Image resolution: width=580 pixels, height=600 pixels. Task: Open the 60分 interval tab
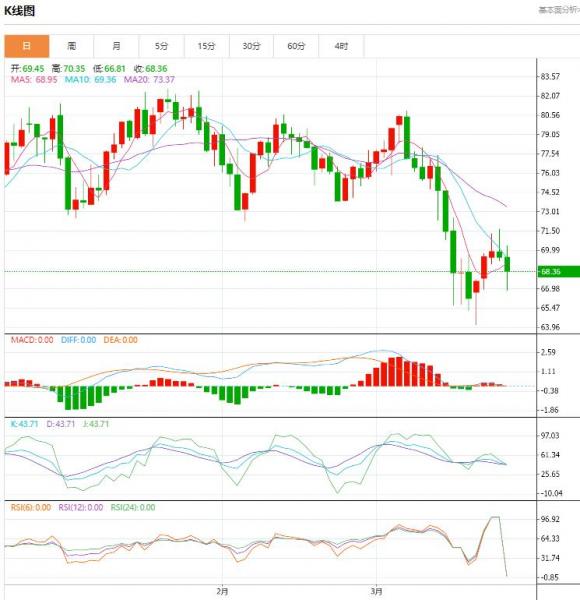296,46
